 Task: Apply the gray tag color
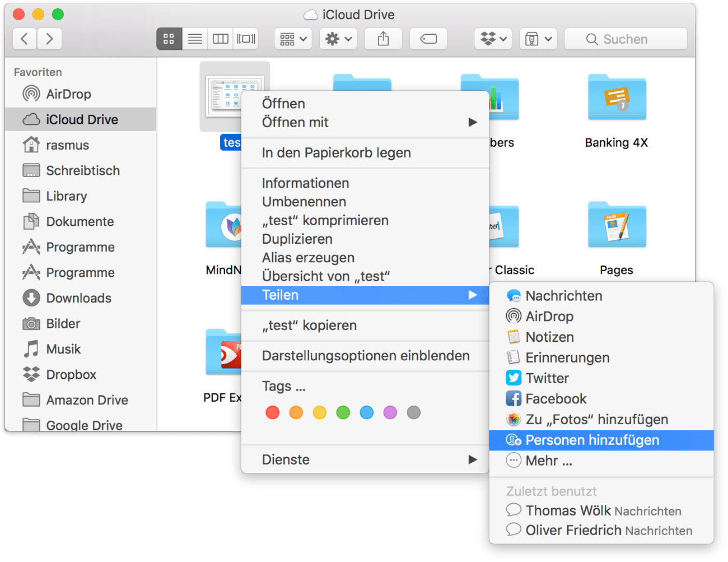point(414,413)
